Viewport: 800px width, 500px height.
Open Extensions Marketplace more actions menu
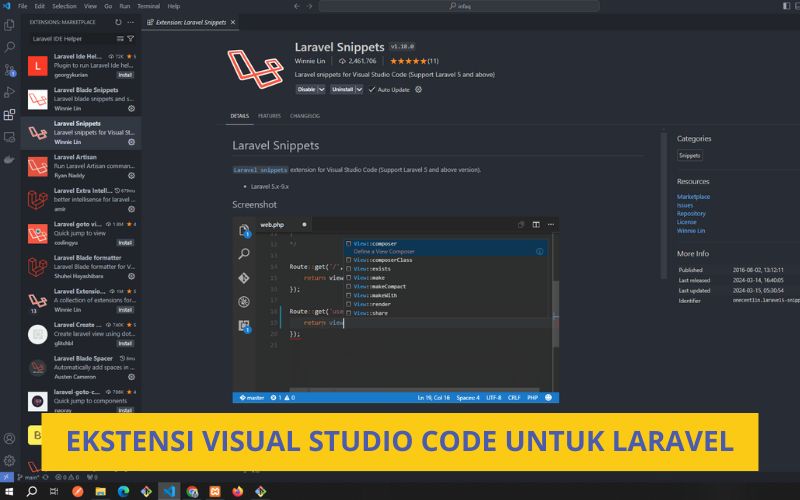click(131, 22)
